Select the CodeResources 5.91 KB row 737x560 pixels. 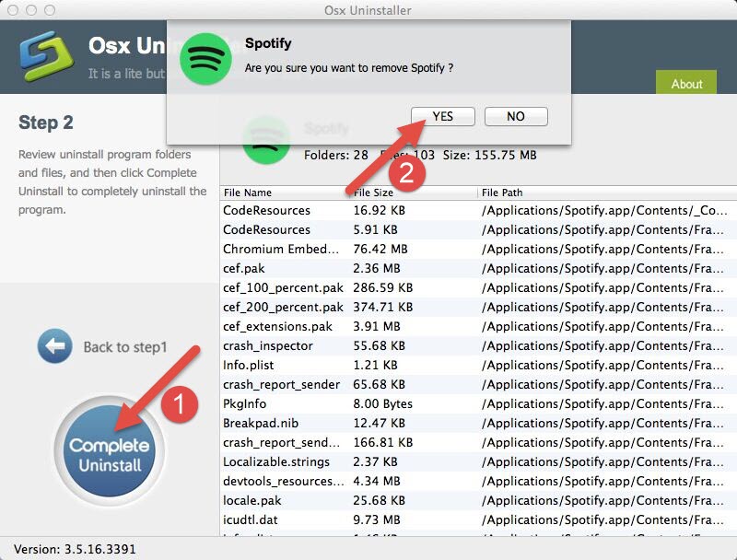(x=478, y=229)
